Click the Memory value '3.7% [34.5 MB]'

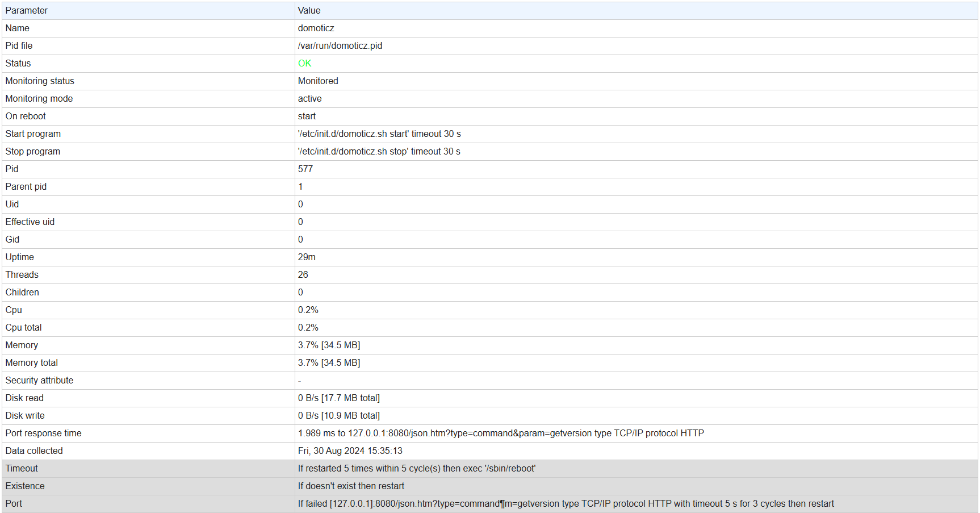[x=329, y=345]
